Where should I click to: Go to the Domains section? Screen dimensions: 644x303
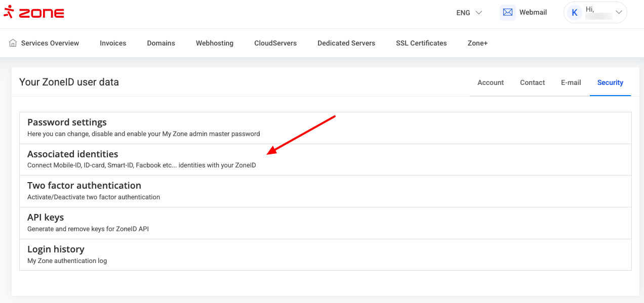click(161, 43)
